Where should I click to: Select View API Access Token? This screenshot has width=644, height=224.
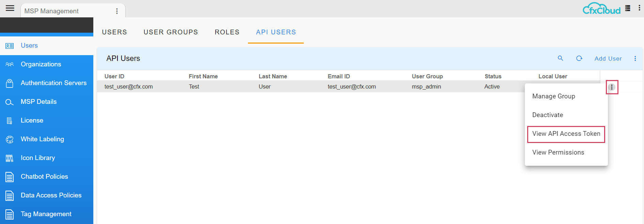[x=566, y=134]
